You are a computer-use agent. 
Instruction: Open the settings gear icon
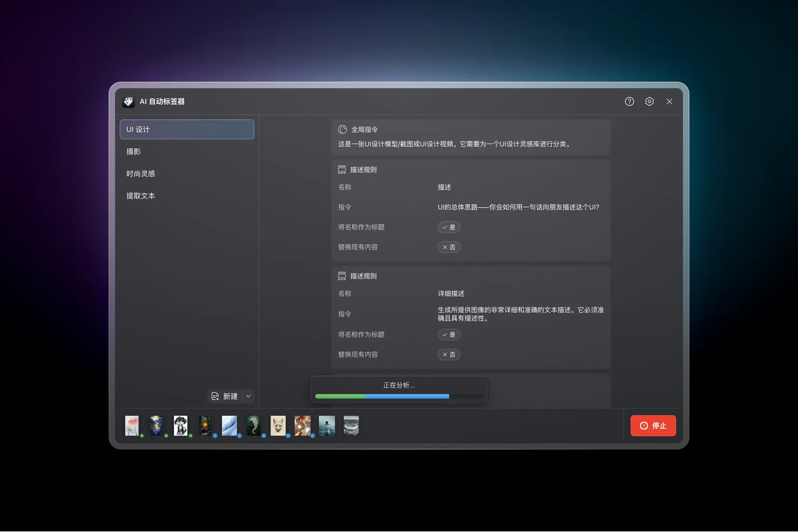[x=649, y=101]
